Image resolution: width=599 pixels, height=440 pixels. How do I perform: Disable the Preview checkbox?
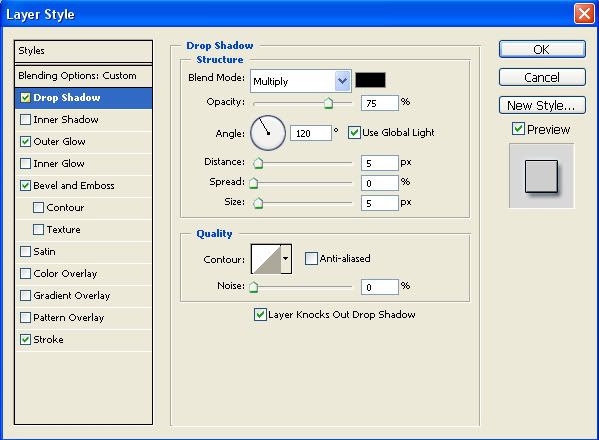point(518,129)
